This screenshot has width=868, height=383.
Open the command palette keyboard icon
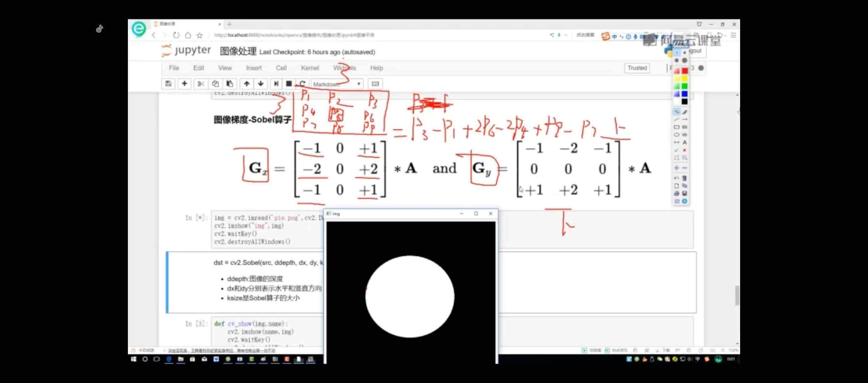[x=375, y=84]
